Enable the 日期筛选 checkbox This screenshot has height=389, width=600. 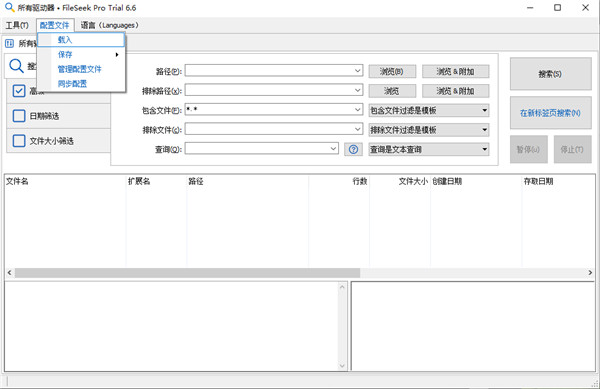pos(19,116)
